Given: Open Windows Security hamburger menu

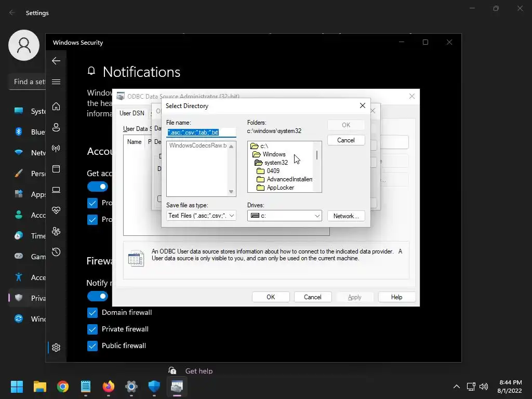Looking at the screenshot, I should (56, 82).
